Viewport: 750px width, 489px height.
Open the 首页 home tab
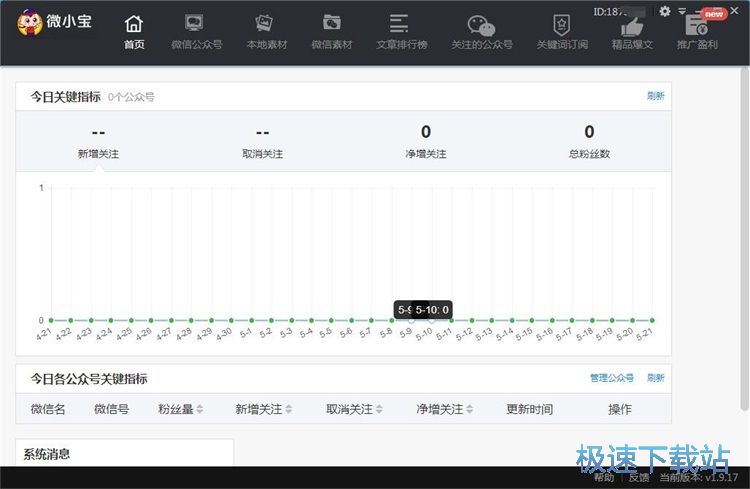[134, 33]
